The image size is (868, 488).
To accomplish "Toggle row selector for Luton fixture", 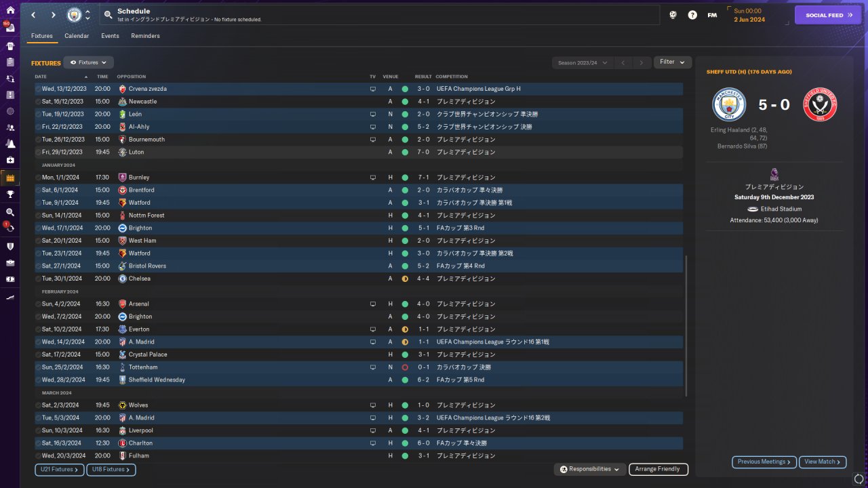I will tap(38, 152).
